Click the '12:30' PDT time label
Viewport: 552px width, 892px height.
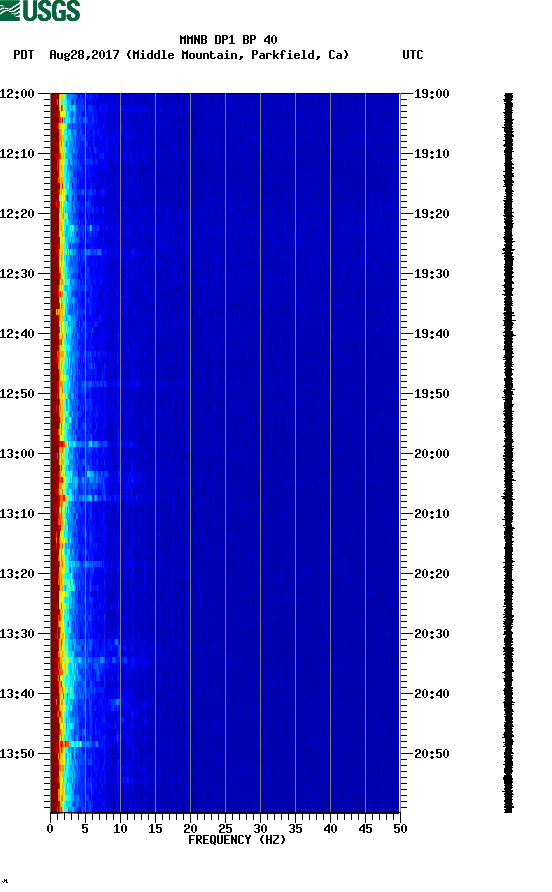click(x=18, y=274)
